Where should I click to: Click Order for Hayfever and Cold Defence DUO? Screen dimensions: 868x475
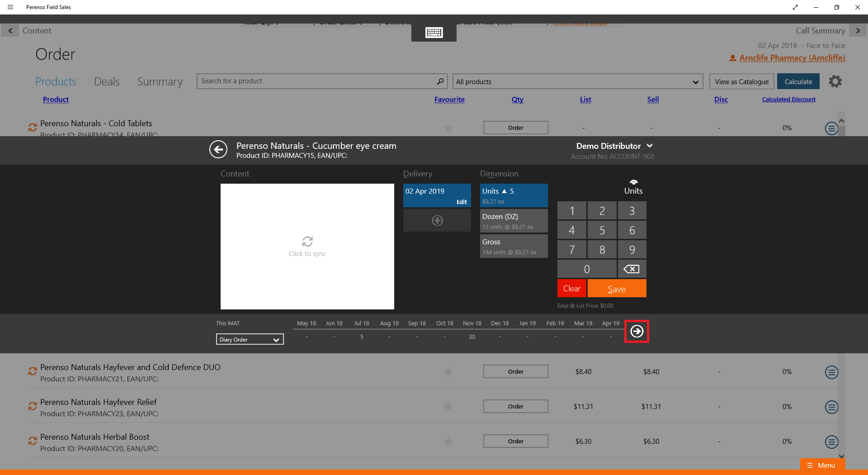pyautogui.click(x=516, y=371)
